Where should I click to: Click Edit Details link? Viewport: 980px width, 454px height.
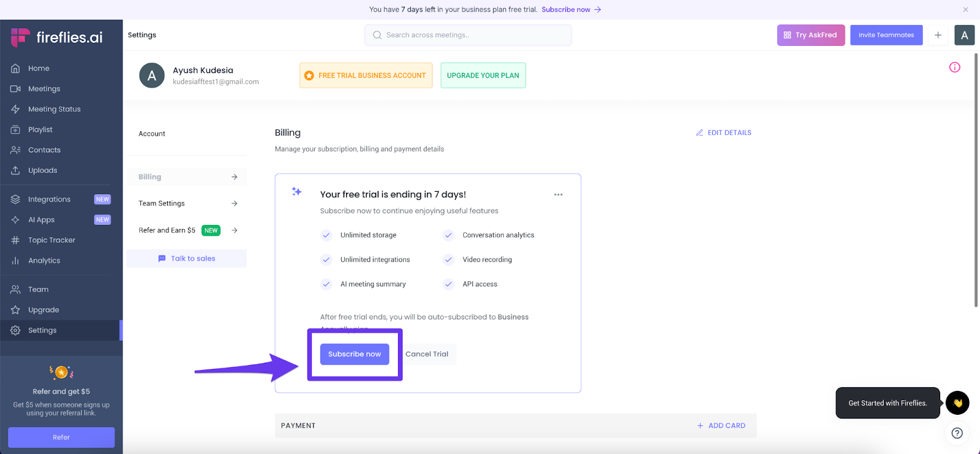tap(723, 132)
